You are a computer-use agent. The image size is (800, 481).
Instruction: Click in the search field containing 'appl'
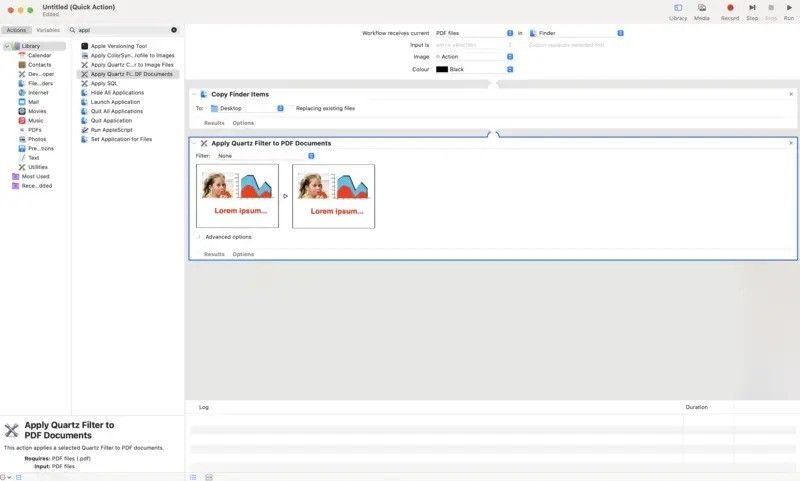[122, 30]
